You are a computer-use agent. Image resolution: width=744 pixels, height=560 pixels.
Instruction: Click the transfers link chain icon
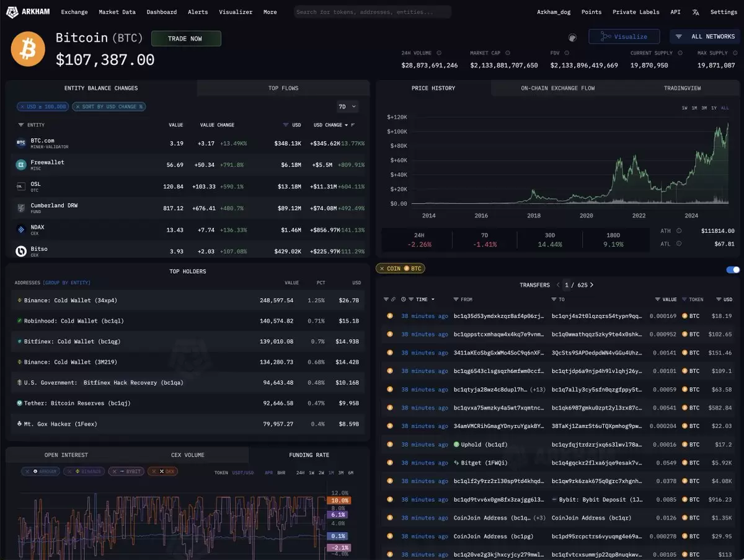click(392, 300)
